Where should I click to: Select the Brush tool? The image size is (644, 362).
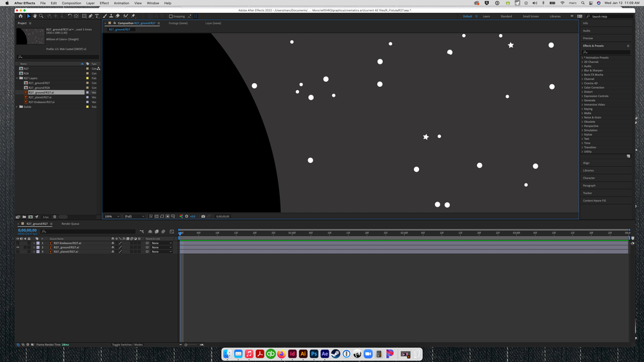point(104,16)
